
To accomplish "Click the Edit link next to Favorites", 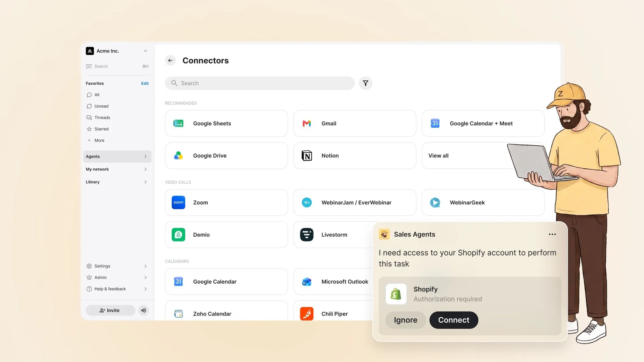I will (x=145, y=83).
